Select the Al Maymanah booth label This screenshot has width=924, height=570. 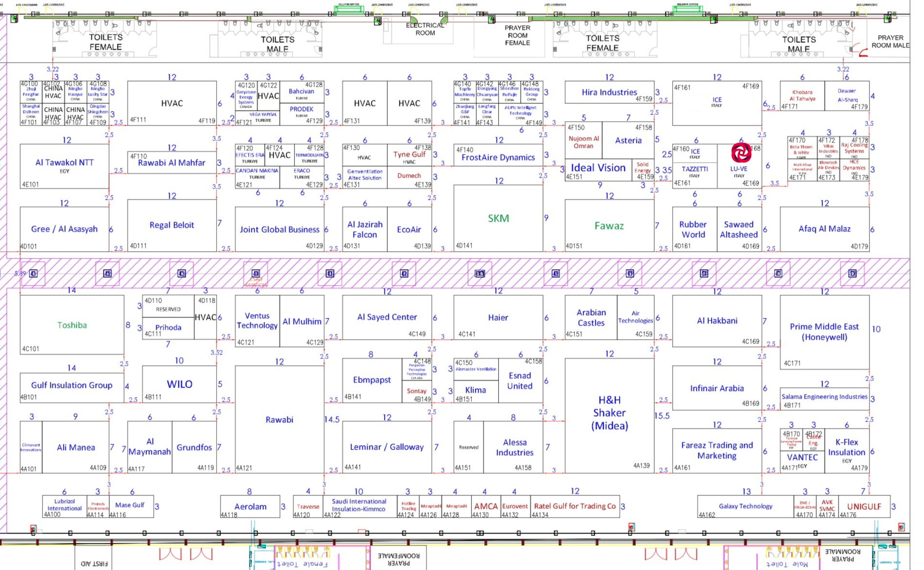[150, 447]
